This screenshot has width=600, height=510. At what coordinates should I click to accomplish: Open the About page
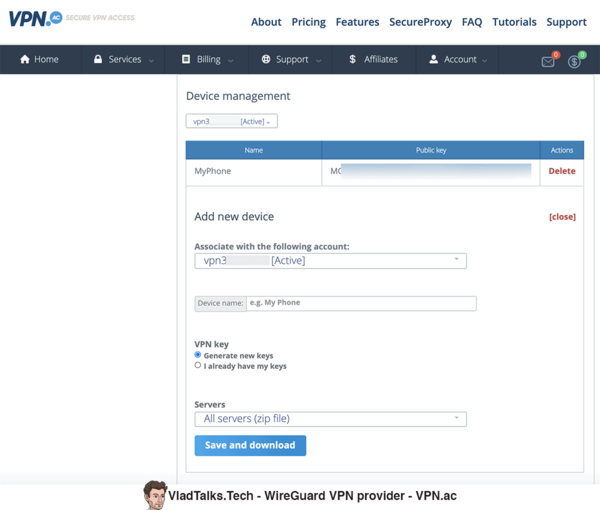click(x=266, y=22)
